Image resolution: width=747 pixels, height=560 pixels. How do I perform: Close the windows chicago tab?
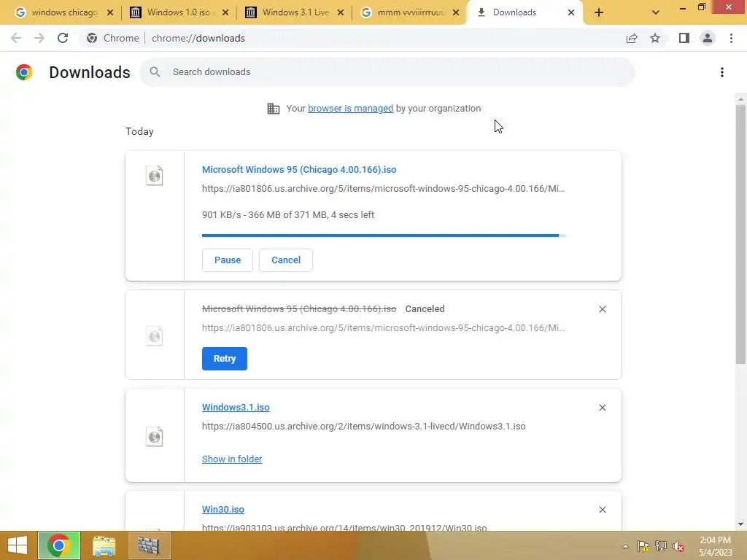[110, 12]
